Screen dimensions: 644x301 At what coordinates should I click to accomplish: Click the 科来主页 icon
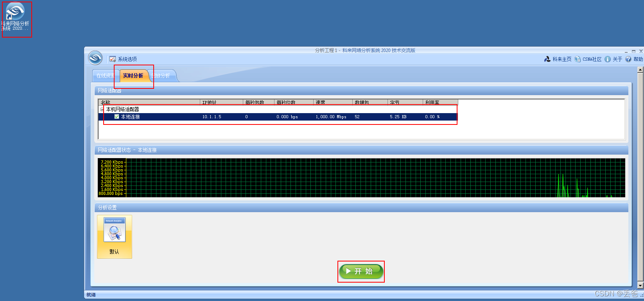pos(547,59)
